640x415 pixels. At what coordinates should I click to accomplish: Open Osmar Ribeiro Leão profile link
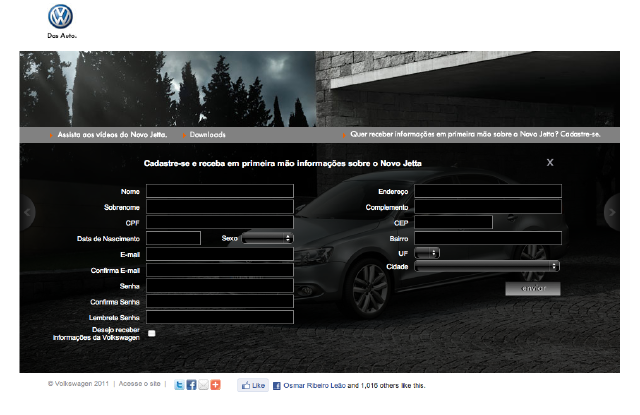(x=314, y=386)
